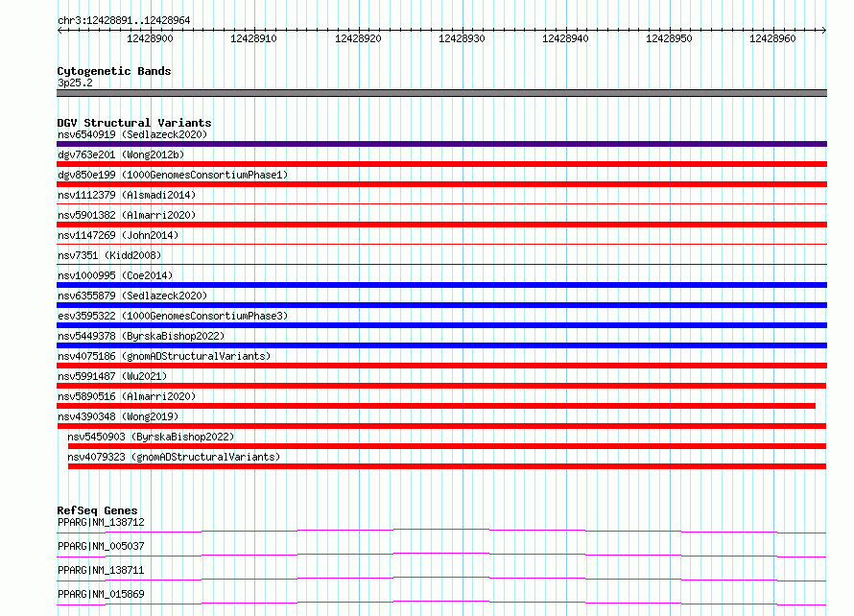Click the 12428910 ruler position label
Screen dimensions: 854x616
pos(254,38)
